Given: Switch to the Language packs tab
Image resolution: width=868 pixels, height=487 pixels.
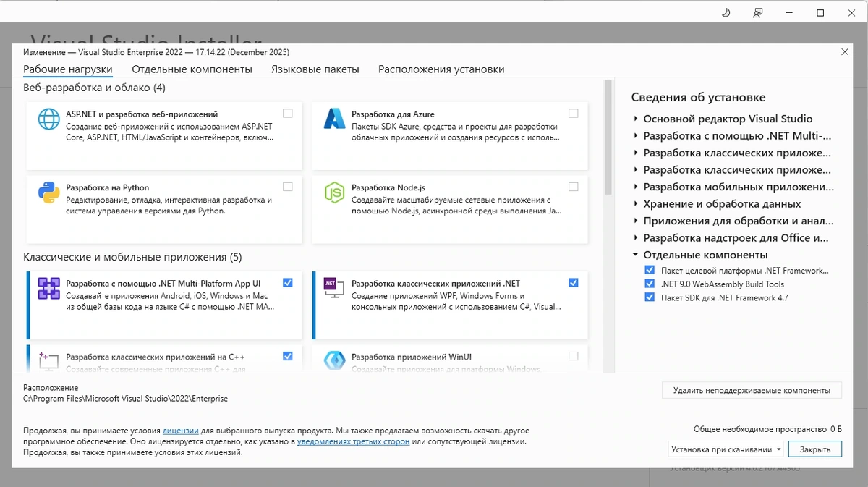Looking at the screenshot, I should pyautogui.click(x=315, y=69).
